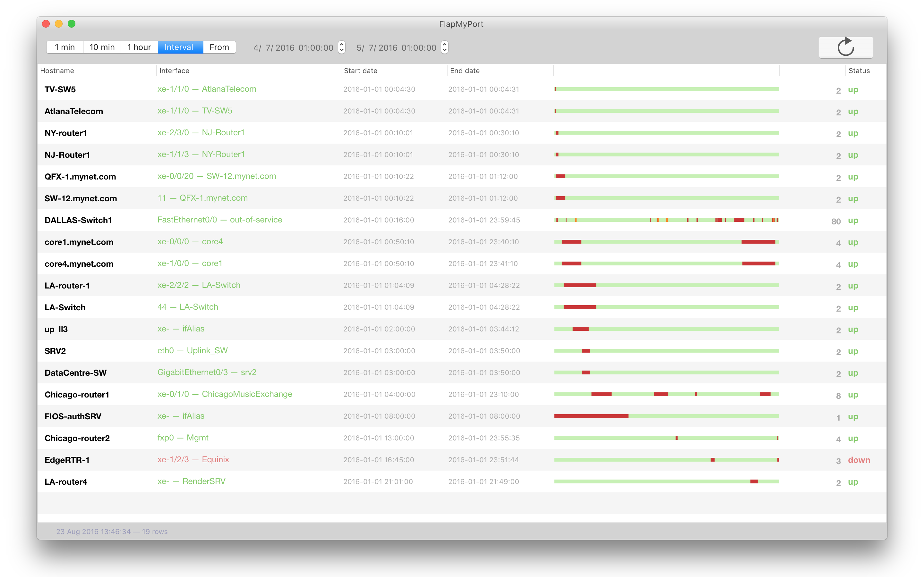Click Chicago-router1 flap timeline bar
Viewport: 924px width, 577px height.
[666, 395]
